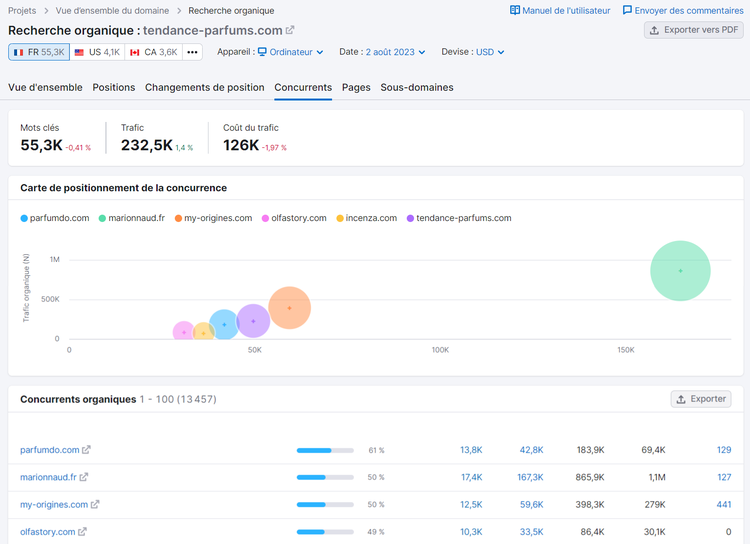Viewport: 750px width, 544px height.
Task: Click 167,3K keywords value for marionnaud.fr
Action: click(x=530, y=477)
